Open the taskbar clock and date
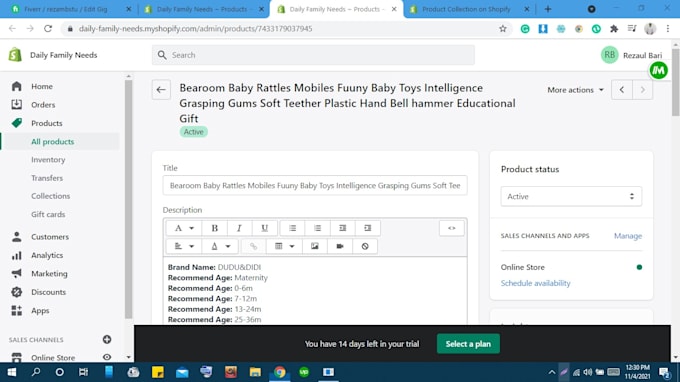This screenshot has height=382, width=680. click(637, 372)
